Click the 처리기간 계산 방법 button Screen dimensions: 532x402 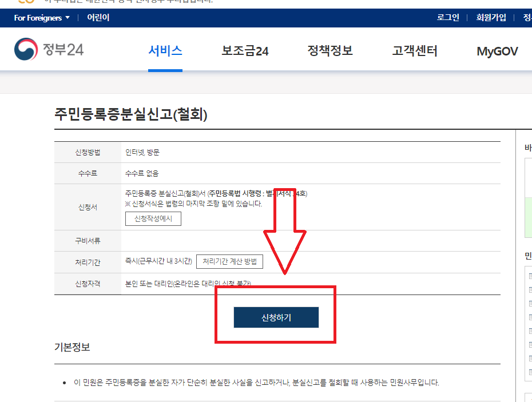tap(228, 261)
